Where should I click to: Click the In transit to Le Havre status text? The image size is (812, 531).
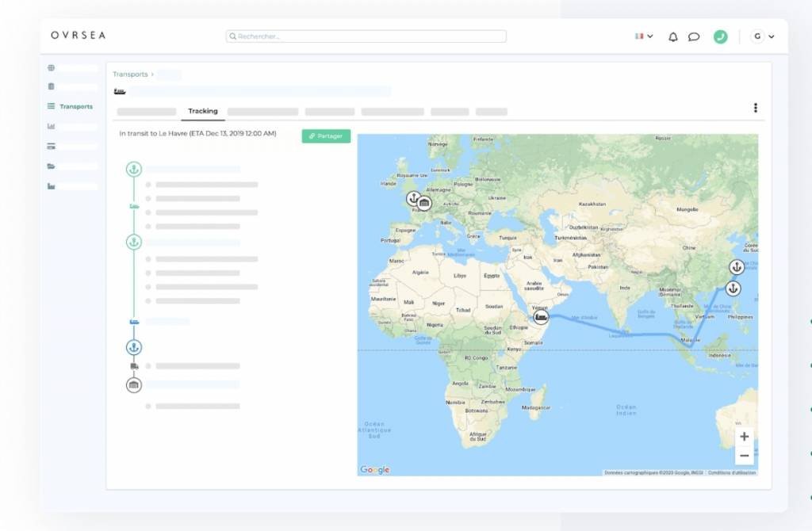[197, 133]
